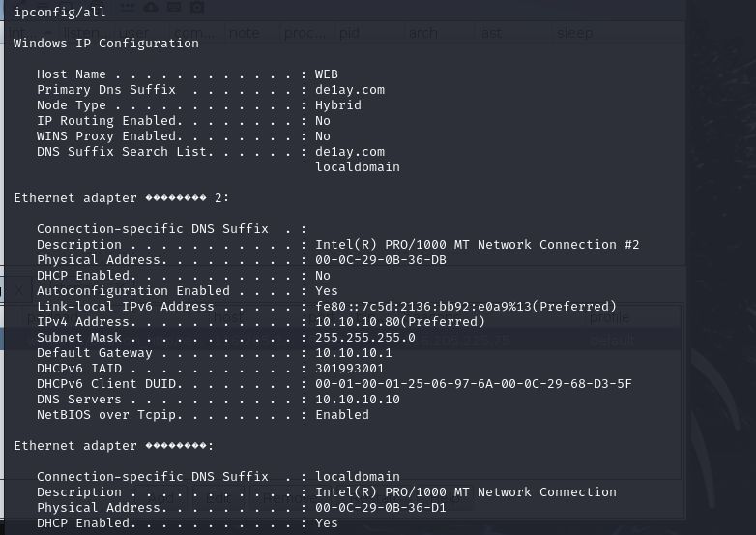Sort by the 'sleep' column header
Viewport: 756px width, 535px height.
point(574,33)
